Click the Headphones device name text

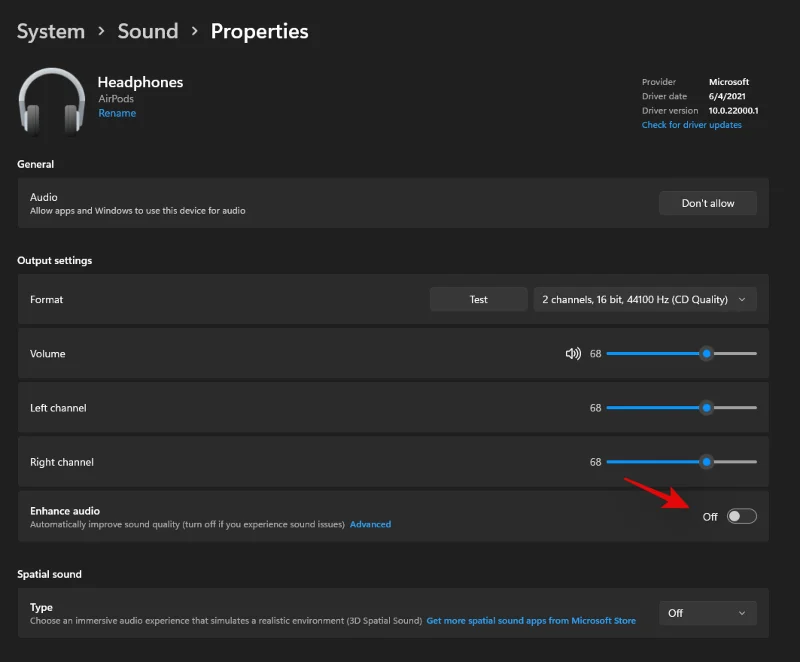(x=140, y=82)
